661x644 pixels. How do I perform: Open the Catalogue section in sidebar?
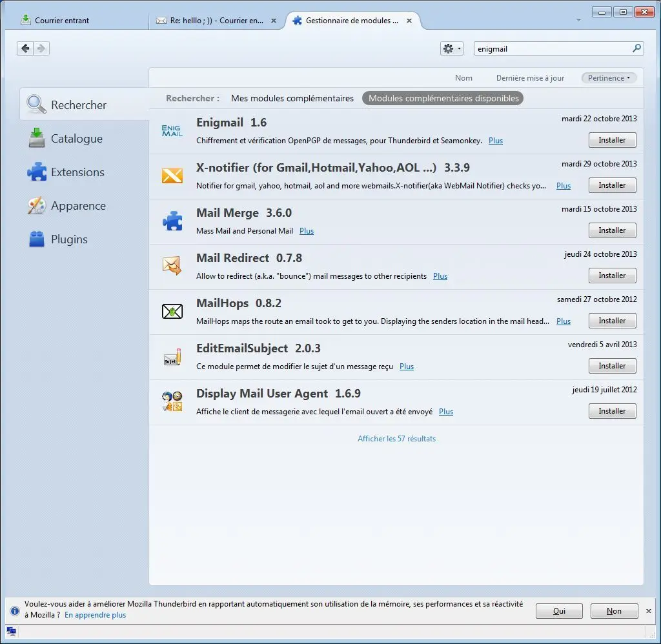[85, 138]
